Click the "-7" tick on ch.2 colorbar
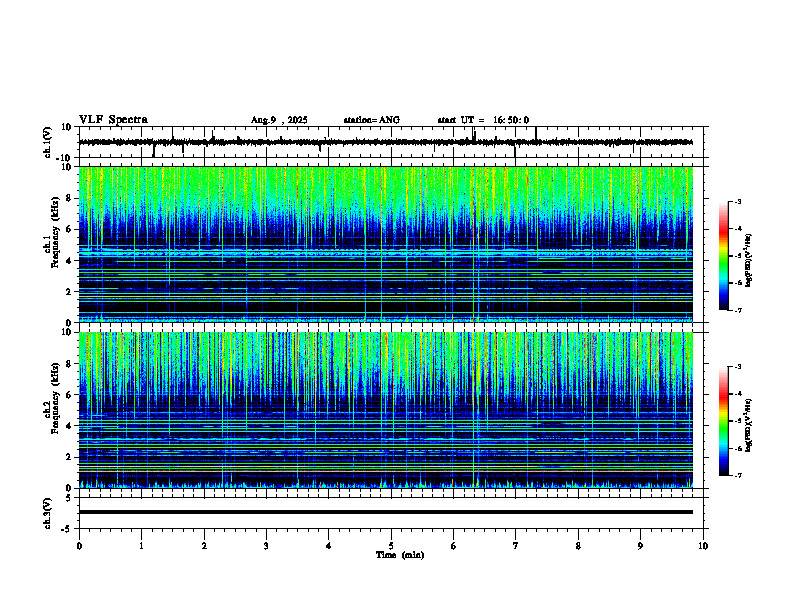This screenshot has height=612, width=792. [x=737, y=475]
